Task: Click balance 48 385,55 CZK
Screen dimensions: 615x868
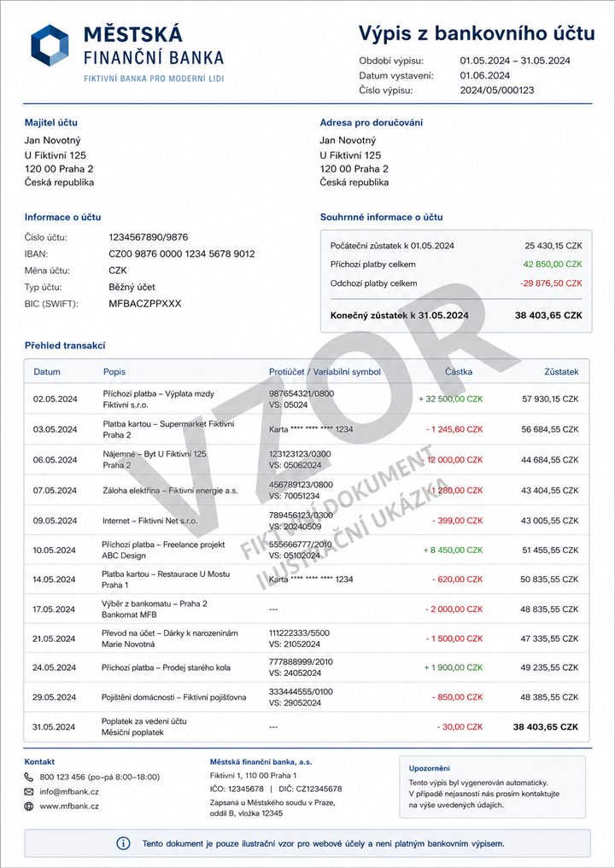Action: 549,697
